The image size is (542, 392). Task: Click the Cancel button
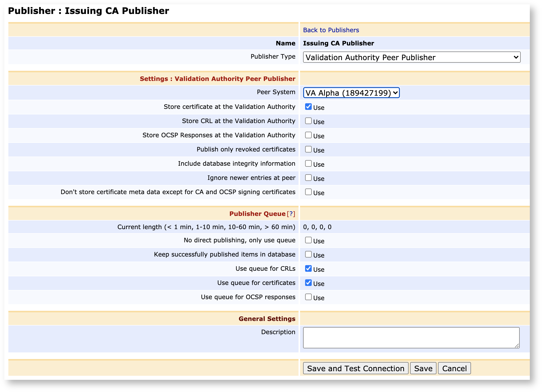[x=454, y=368]
